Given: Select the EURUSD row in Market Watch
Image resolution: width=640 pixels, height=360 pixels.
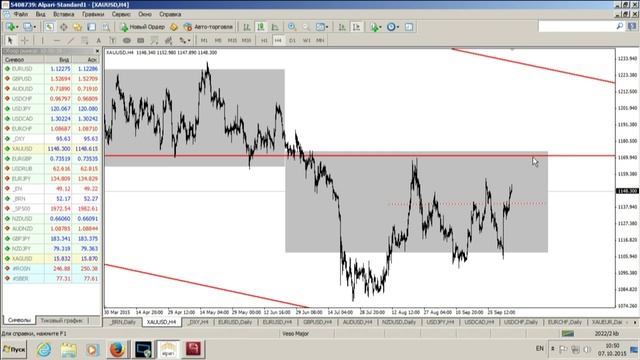Looking at the screenshot, I should pos(51,69).
